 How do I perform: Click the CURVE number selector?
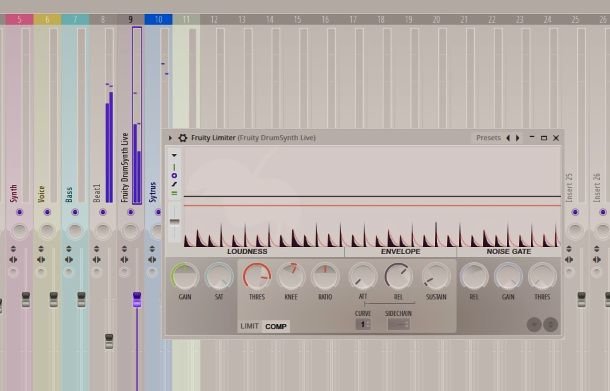pos(363,324)
